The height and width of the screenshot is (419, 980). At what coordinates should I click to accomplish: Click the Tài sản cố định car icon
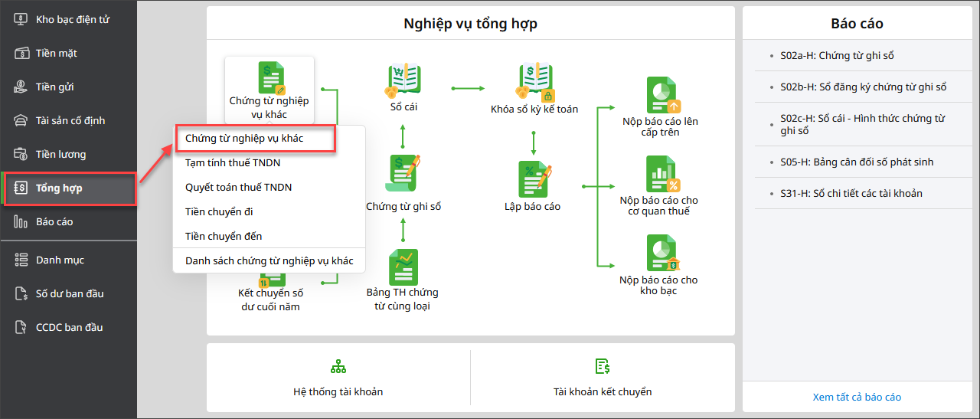point(21,120)
